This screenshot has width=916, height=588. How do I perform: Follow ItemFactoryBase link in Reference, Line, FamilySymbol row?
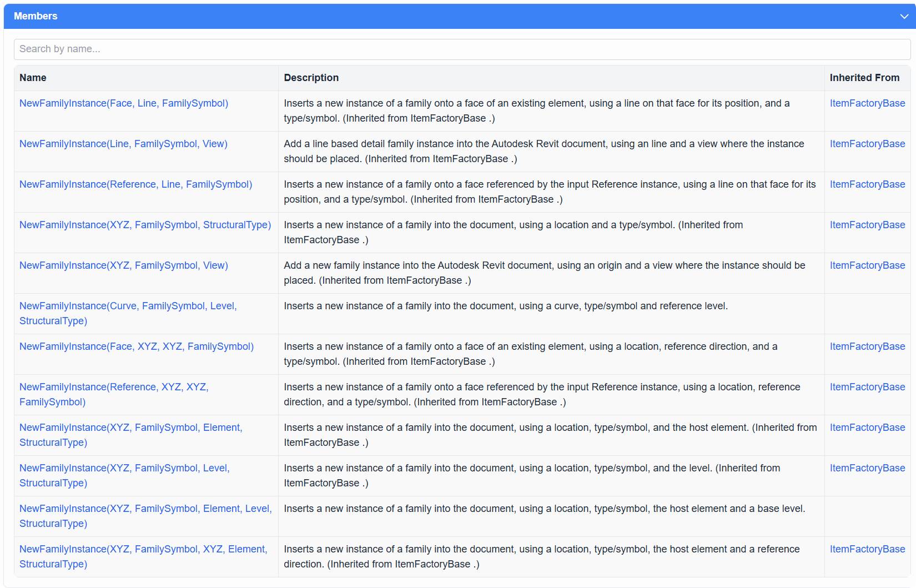867,184
